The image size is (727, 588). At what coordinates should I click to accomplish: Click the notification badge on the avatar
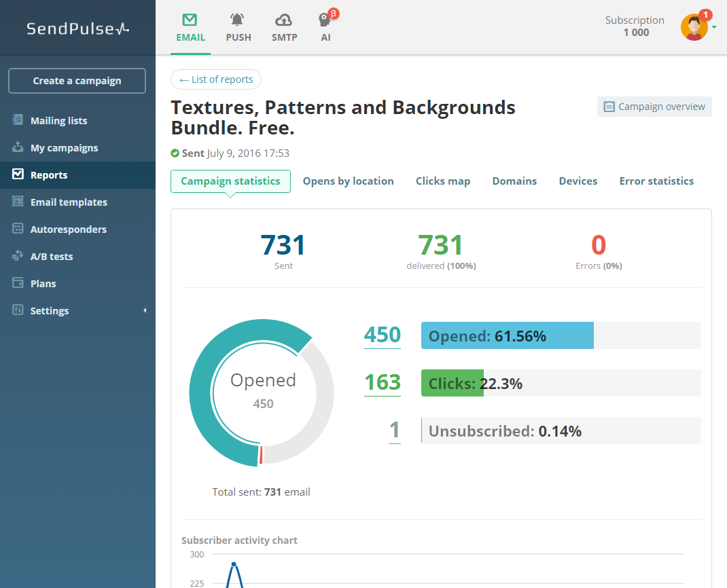pos(705,14)
